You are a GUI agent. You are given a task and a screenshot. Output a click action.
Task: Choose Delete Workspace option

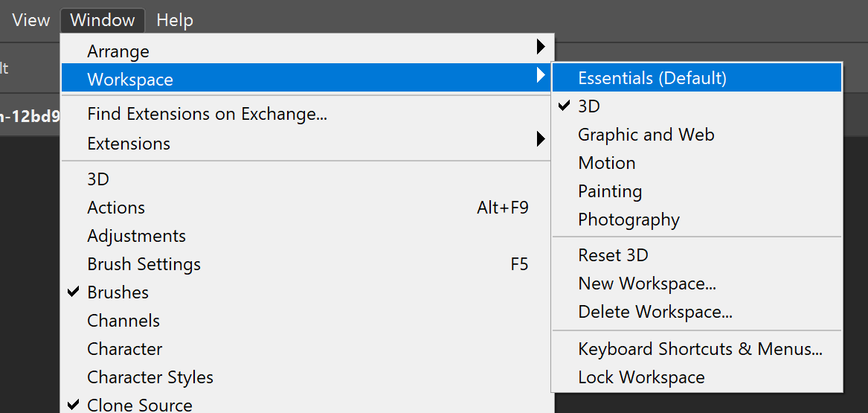click(655, 312)
